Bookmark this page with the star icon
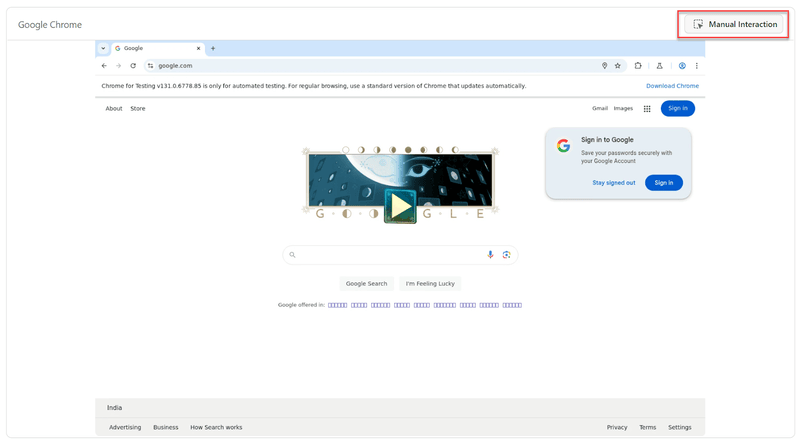Screen dimensions: 800x445 click(x=618, y=66)
